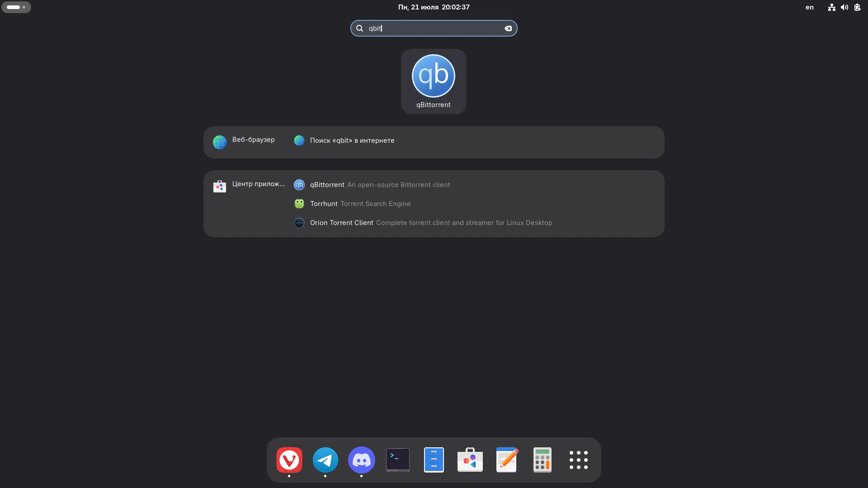Open Terminal from the dock
Viewport: 868px width, 488px height.
pyautogui.click(x=398, y=460)
